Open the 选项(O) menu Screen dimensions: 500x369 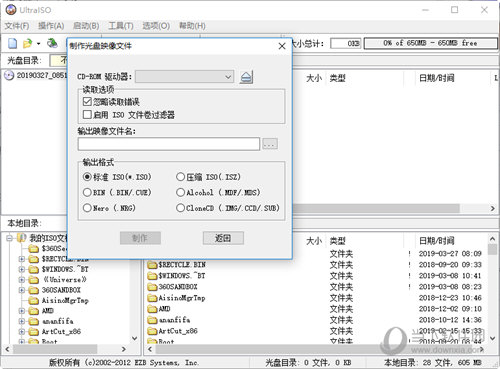(156, 26)
